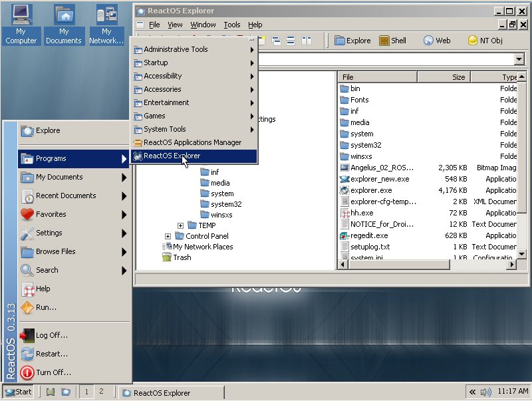Open the My Documents desktop icon
The image size is (532, 401).
(x=63, y=14)
